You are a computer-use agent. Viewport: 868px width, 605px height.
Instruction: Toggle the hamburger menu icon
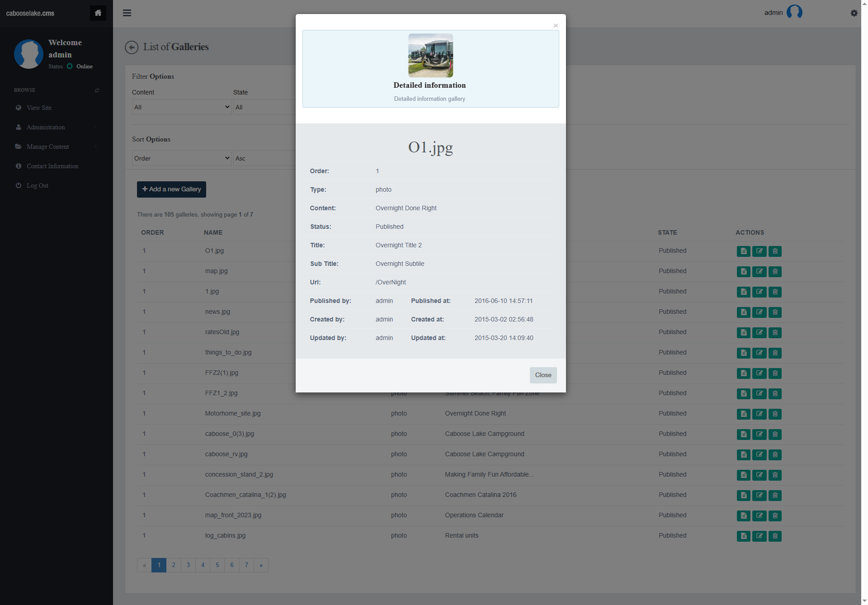pos(127,13)
